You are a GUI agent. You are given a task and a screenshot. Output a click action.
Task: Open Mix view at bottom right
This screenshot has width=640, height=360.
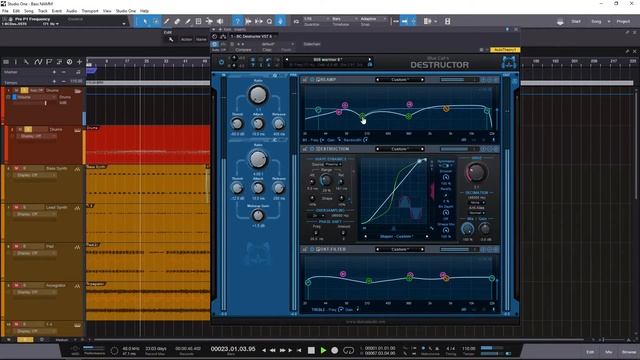point(609,352)
